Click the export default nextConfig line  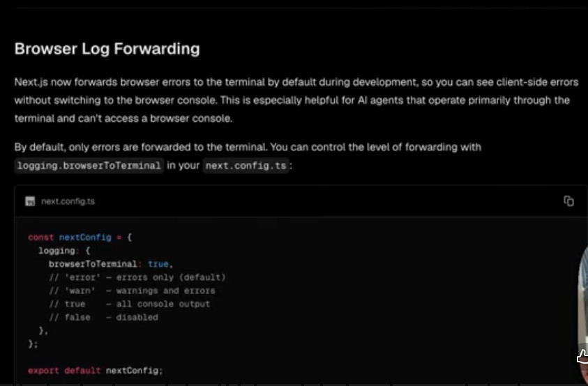point(96,371)
